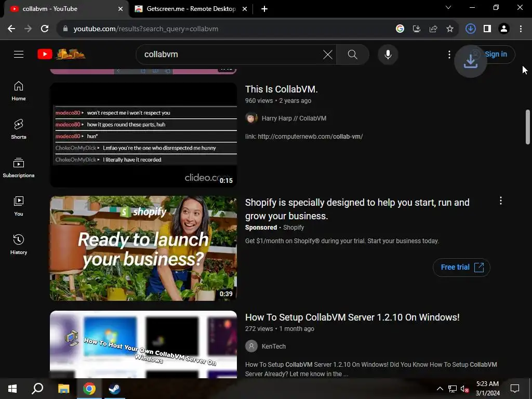Screen dimensions: 532x399
Task: Open a new browser tab
Action: click(x=264, y=9)
